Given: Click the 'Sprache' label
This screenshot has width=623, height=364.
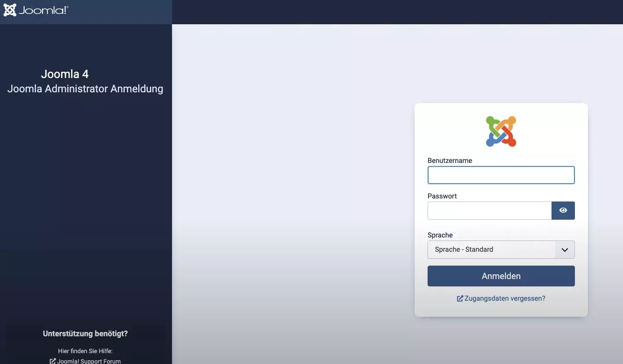Looking at the screenshot, I should click(440, 235).
